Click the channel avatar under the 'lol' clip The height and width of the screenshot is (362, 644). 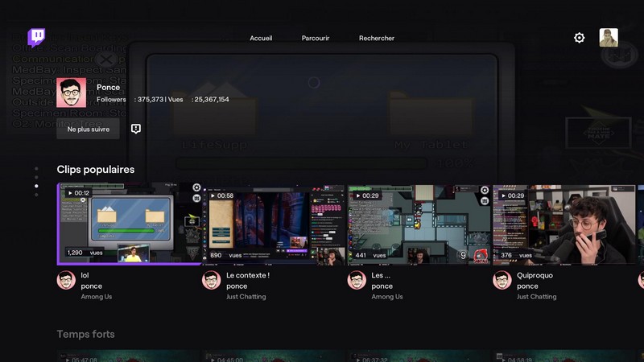coord(66,280)
